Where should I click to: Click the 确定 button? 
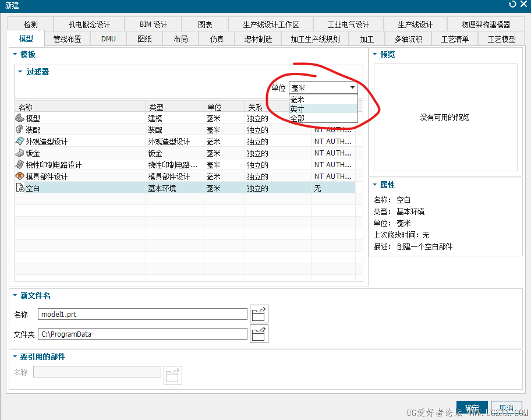472,408
